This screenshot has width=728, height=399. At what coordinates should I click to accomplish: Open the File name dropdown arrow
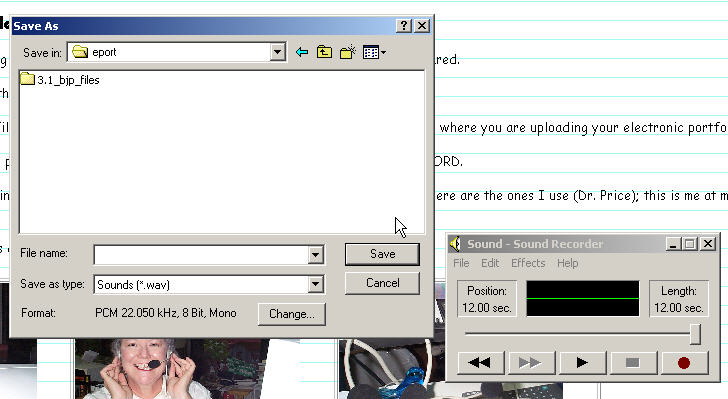(315, 255)
